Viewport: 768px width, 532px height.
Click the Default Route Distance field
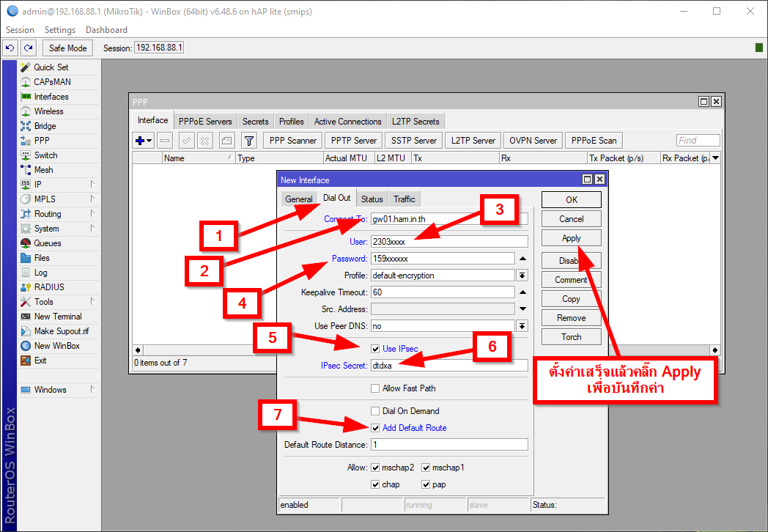449,445
